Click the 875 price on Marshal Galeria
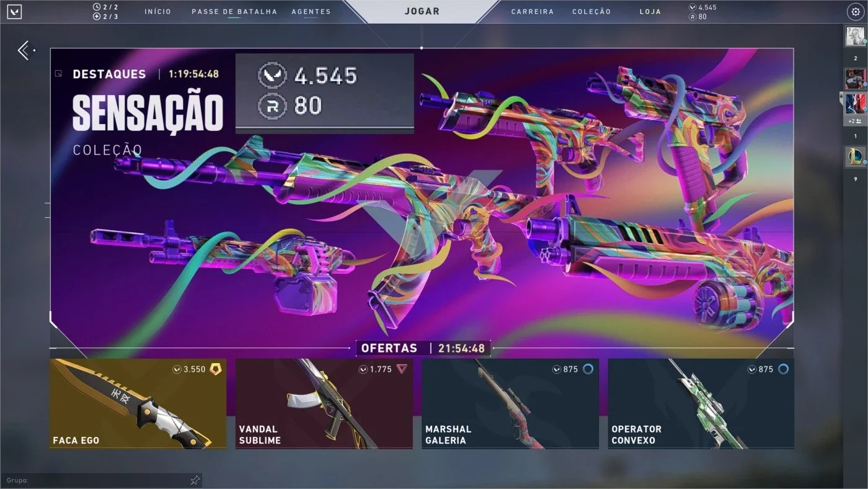 point(570,369)
